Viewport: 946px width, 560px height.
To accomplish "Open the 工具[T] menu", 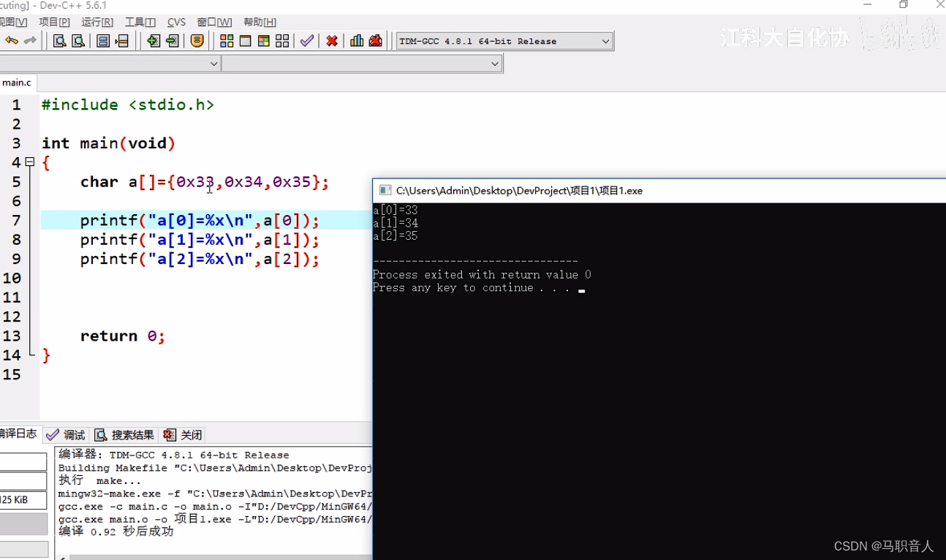I will [140, 22].
